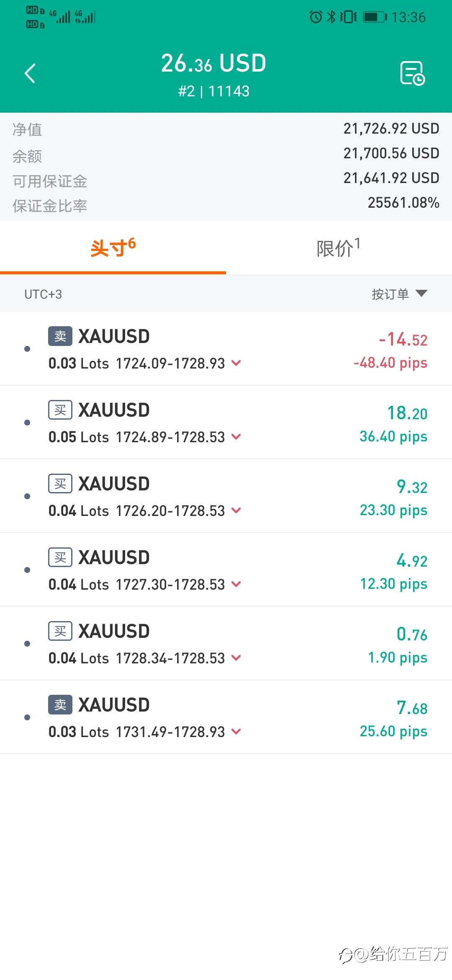452x980 pixels.
Task: Expand details of 1724.09-1728.93 position
Action: pyautogui.click(x=236, y=363)
